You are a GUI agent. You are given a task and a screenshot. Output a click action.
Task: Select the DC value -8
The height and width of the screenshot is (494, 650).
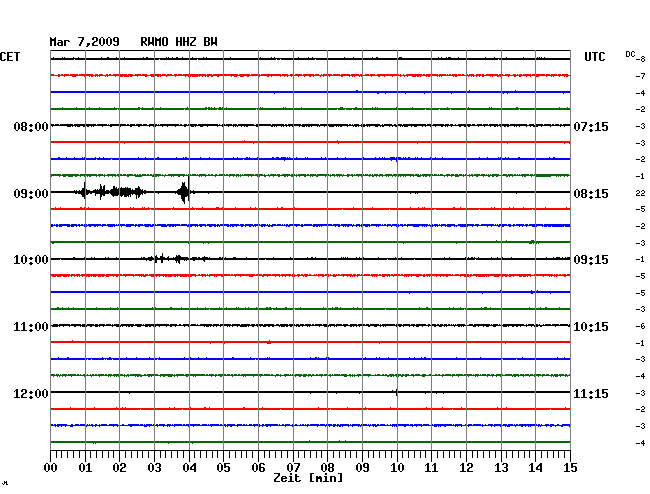click(x=640, y=59)
